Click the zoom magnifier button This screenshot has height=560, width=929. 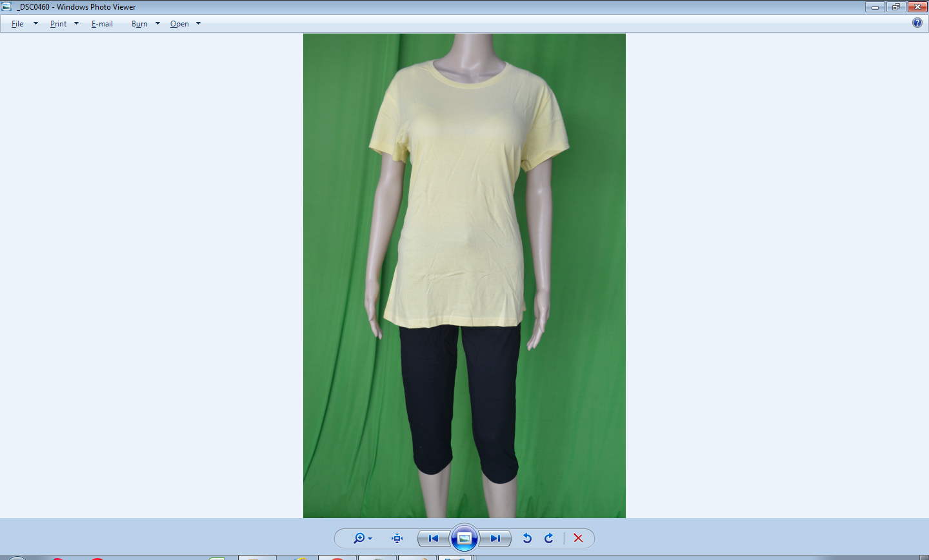pyautogui.click(x=363, y=538)
